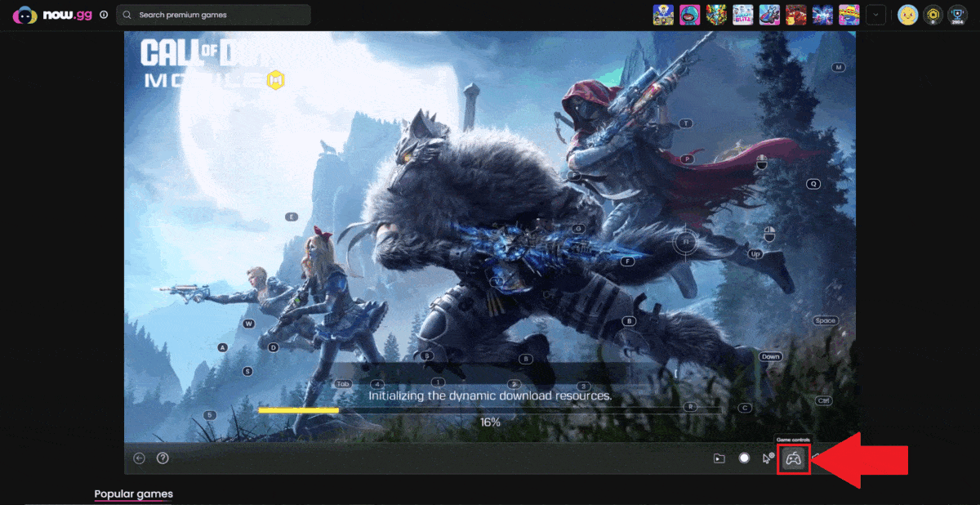Open the Game controls gamepad icon

tap(794, 458)
